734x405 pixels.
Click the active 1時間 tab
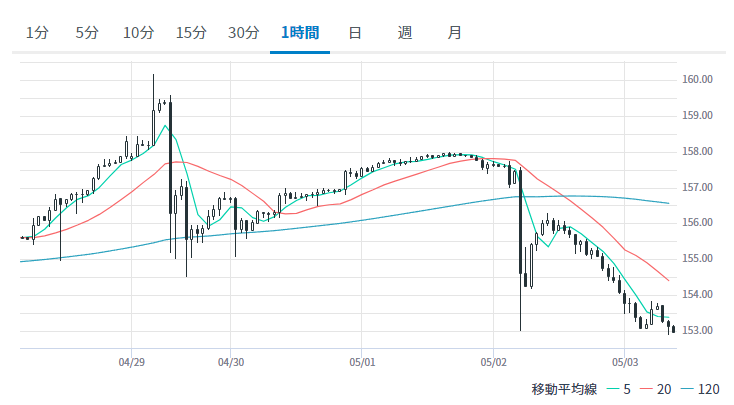pos(300,32)
